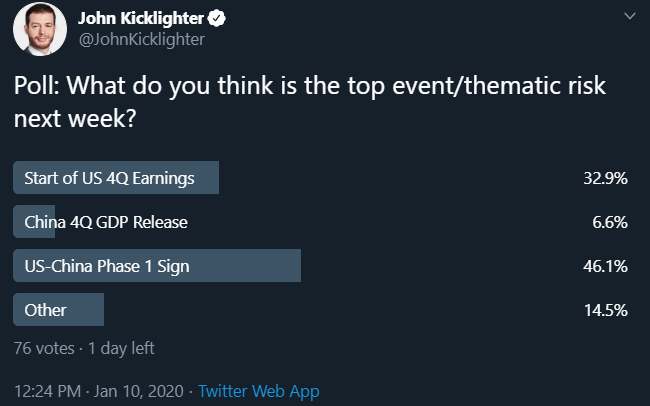This screenshot has height=406, width=650.
Task: Click the verified badge next to John Kicklighter
Action: 217,19
